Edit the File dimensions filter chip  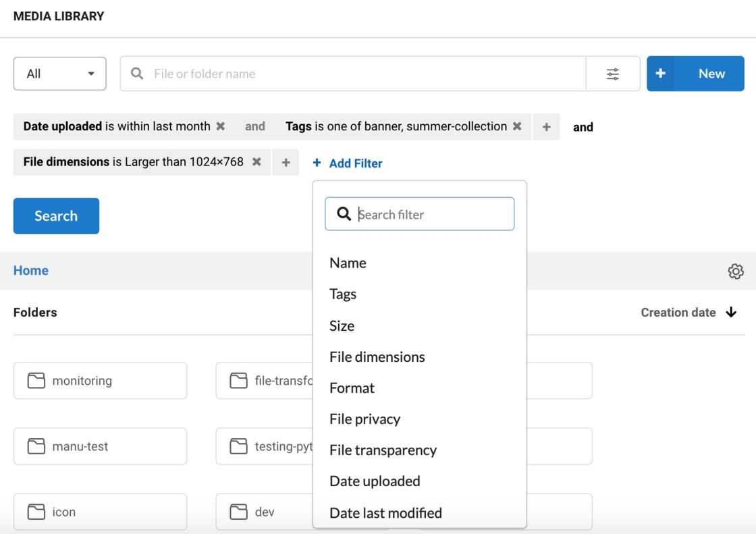pyautogui.click(x=133, y=162)
